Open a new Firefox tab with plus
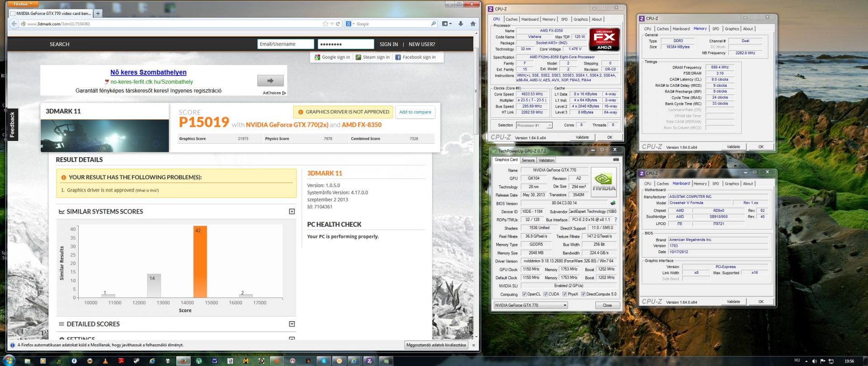The height and width of the screenshot is (366, 868). coord(98,14)
